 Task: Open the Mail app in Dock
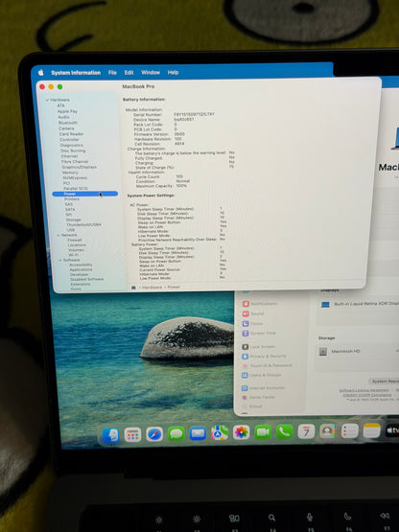point(198,433)
